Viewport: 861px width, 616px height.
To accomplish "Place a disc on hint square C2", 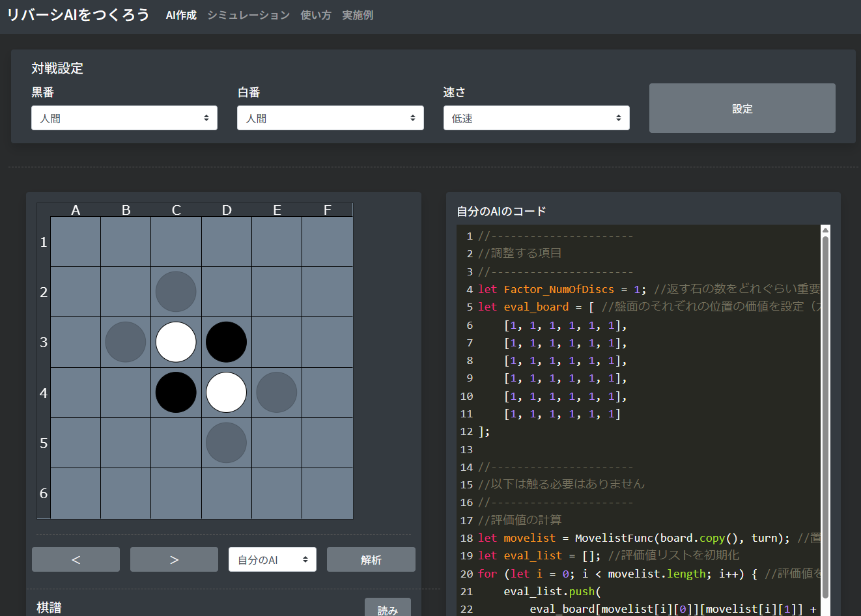I will pos(176,292).
